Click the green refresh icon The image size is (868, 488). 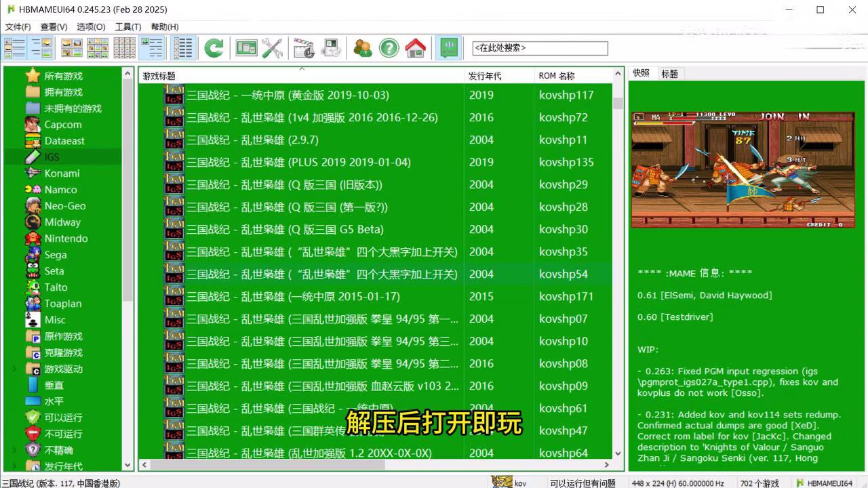[x=214, y=48]
